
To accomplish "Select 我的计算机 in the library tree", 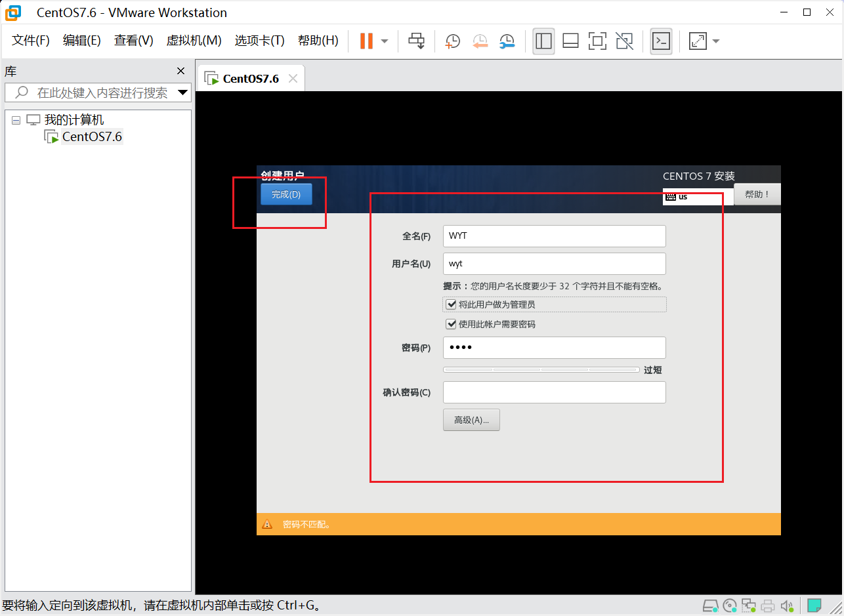I will (x=74, y=120).
